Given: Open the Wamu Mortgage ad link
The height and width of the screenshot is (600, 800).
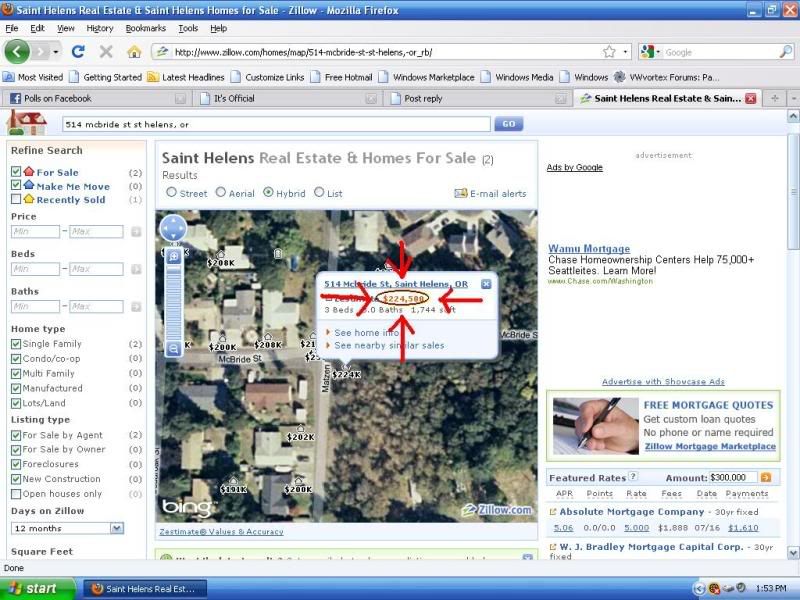Looking at the screenshot, I should [x=589, y=248].
